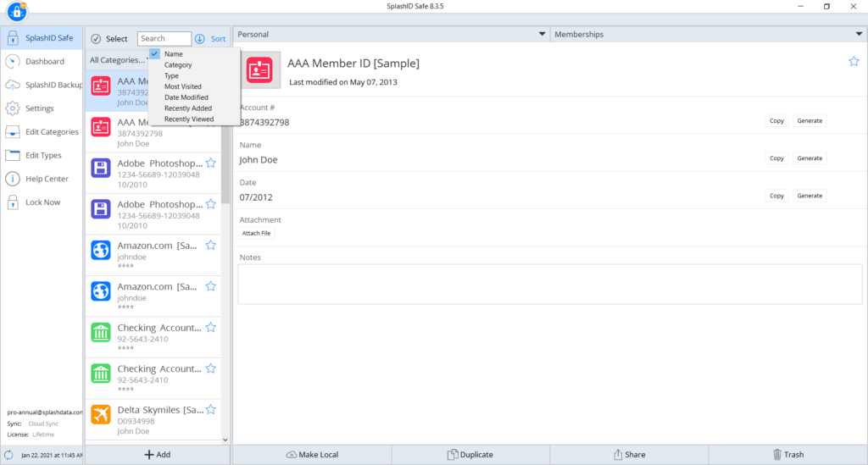Click into the Search field
Viewport: 868px width, 465px height.
tap(164, 39)
